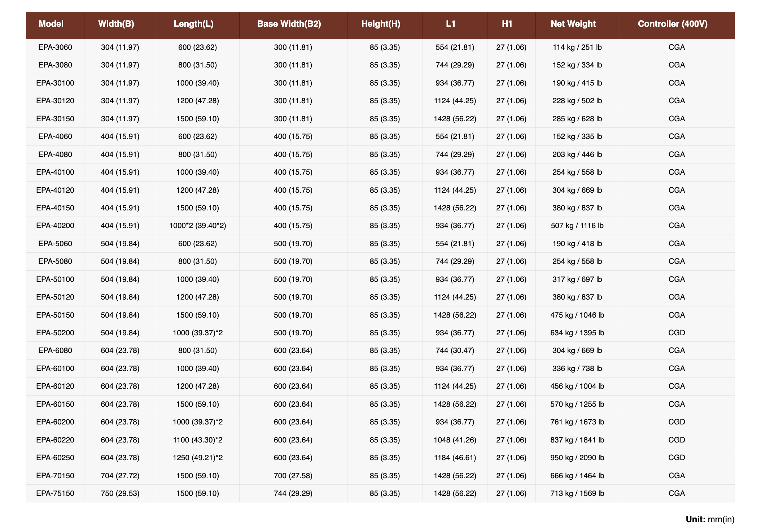Select the 1000*2 (39.40*2) length cell
757x532 pixels.
coord(197,226)
